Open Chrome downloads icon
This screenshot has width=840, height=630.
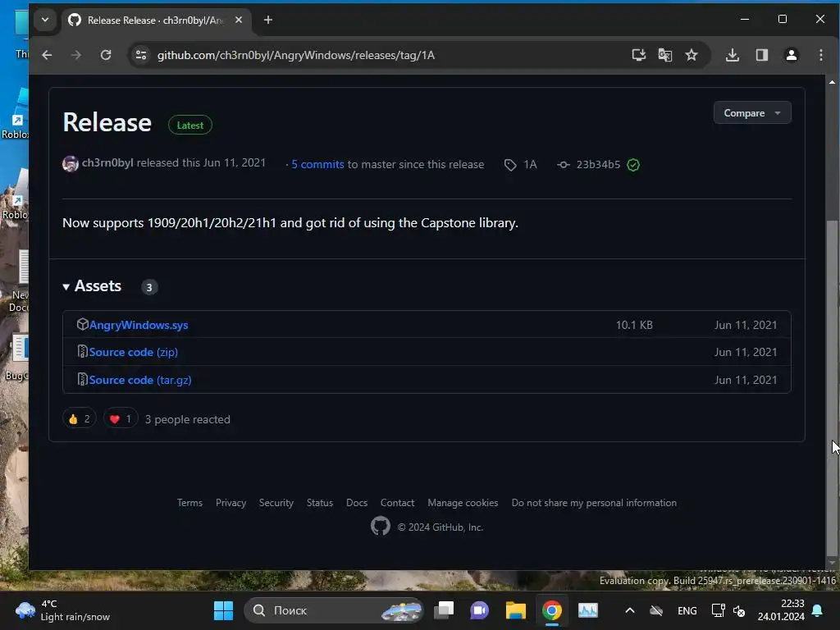point(733,55)
